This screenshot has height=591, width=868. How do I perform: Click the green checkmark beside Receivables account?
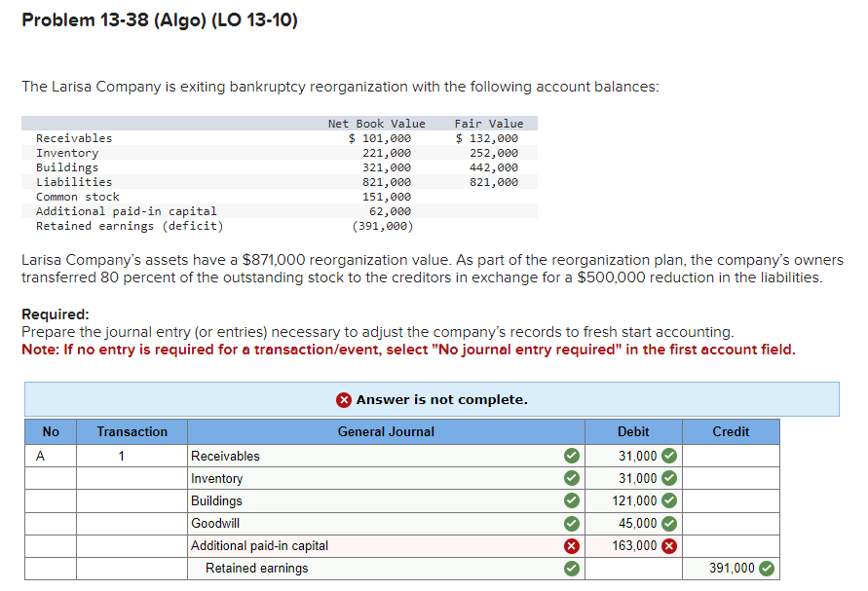(572, 456)
